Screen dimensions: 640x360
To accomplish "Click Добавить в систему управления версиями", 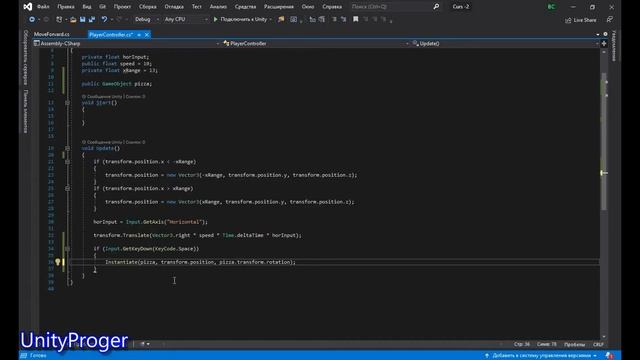I will (x=541, y=356).
